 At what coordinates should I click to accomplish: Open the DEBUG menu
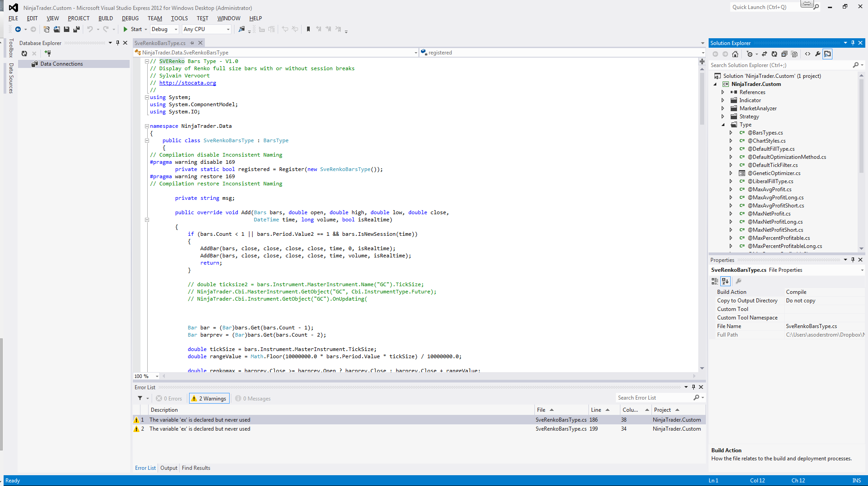pyautogui.click(x=130, y=18)
